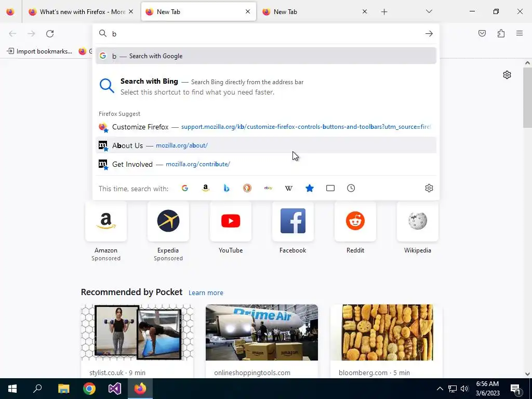
Task: Expand the list all tabs dropdown
Action: coord(429,11)
